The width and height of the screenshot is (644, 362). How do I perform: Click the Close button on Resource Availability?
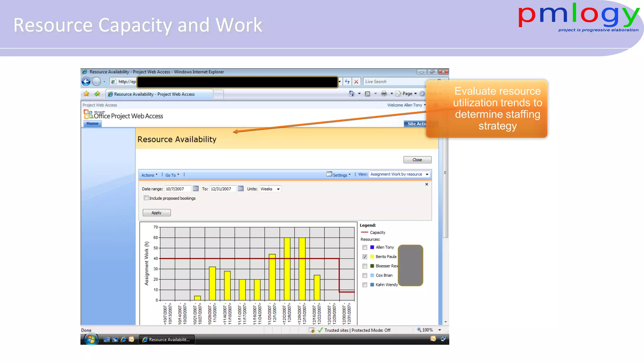(417, 160)
